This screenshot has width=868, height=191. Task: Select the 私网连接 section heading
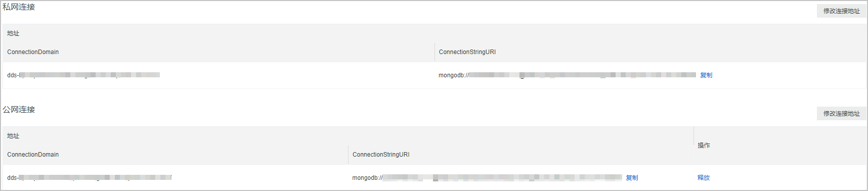[19, 7]
